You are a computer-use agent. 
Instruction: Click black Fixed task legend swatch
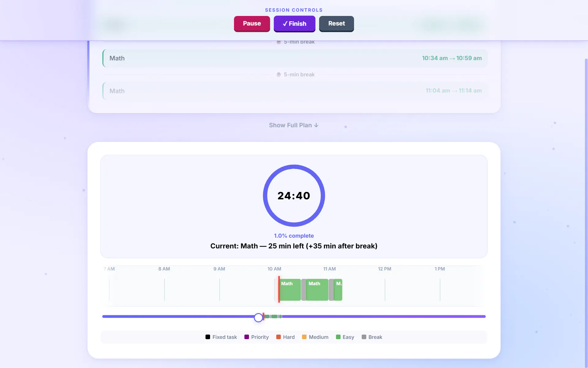pyautogui.click(x=208, y=337)
